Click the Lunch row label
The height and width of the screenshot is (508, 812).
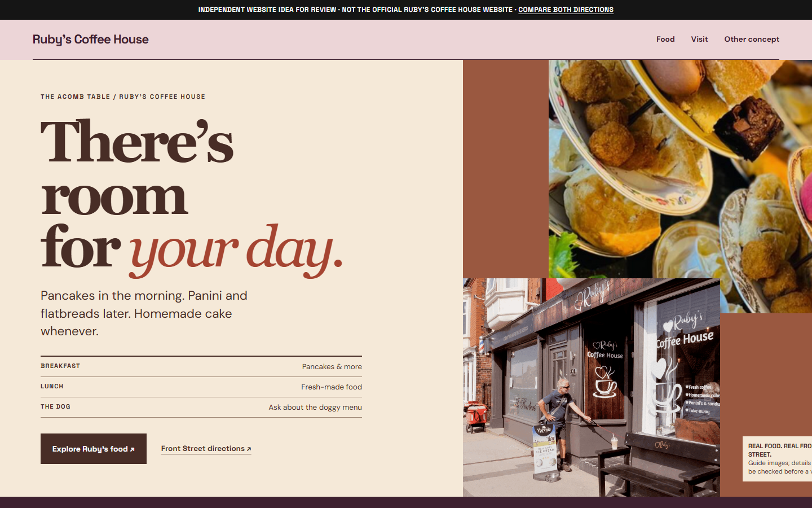[52, 387]
